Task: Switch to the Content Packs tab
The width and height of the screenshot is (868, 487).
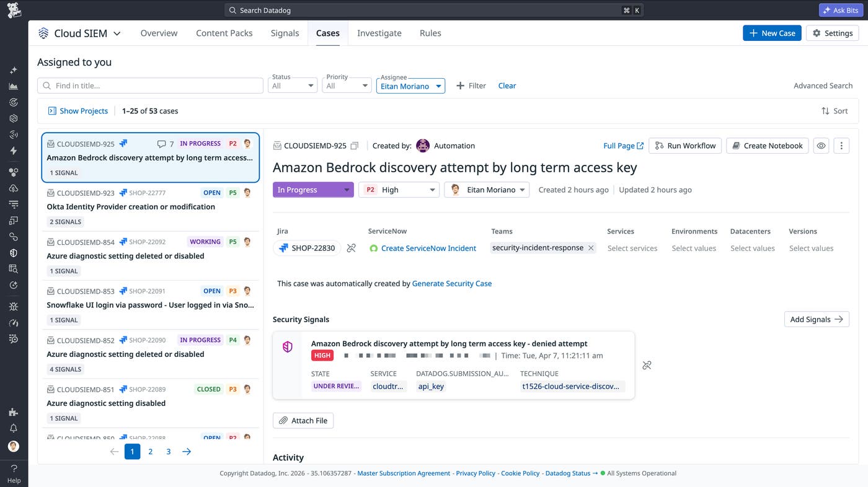Action: tap(224, 33)
